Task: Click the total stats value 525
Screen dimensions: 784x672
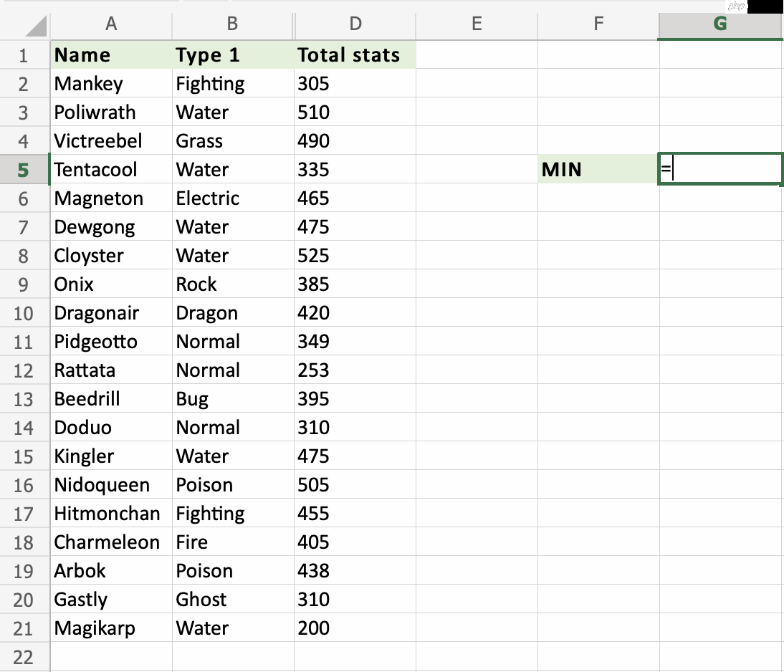Action: [355, 256]
